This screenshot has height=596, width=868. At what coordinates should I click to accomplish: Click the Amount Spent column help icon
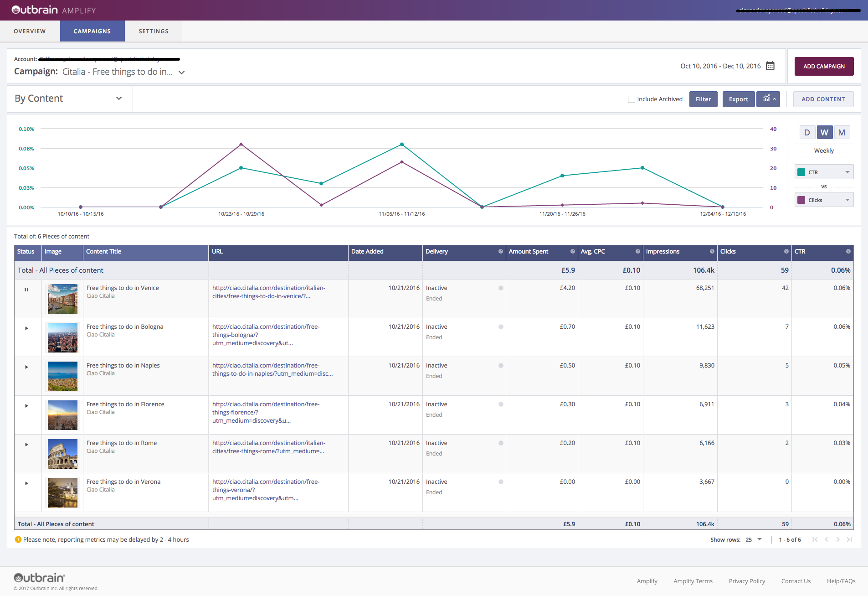(x=573, y=251)
